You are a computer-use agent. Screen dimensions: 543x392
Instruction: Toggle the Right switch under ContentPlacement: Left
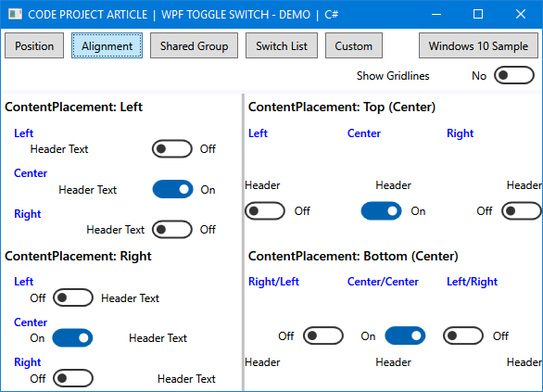pyautogui.click(x=172, y=229)
